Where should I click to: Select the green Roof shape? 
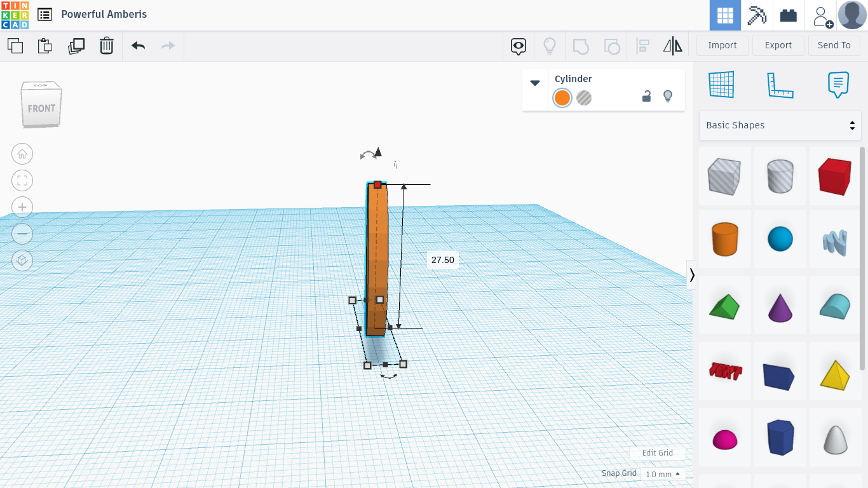725,306
